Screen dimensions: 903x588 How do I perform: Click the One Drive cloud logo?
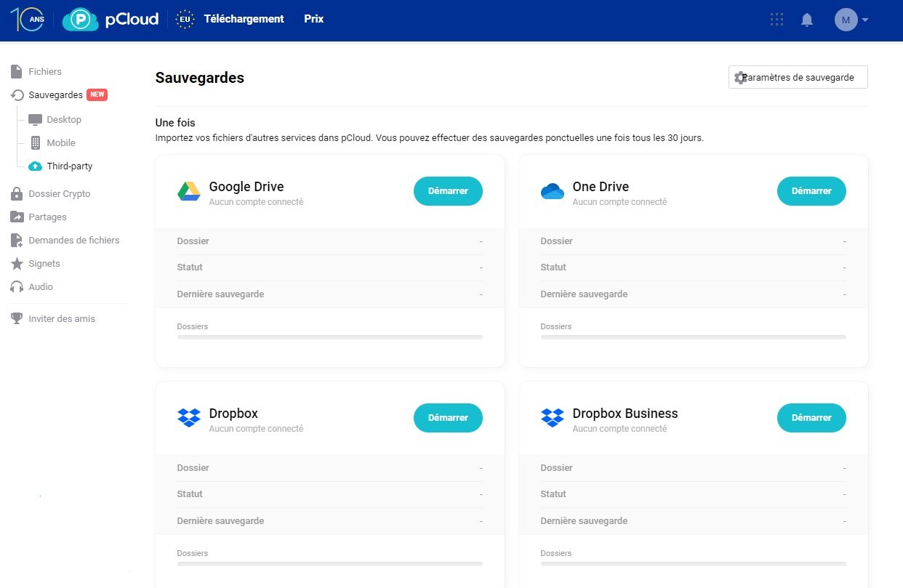(x=553, y=191)
